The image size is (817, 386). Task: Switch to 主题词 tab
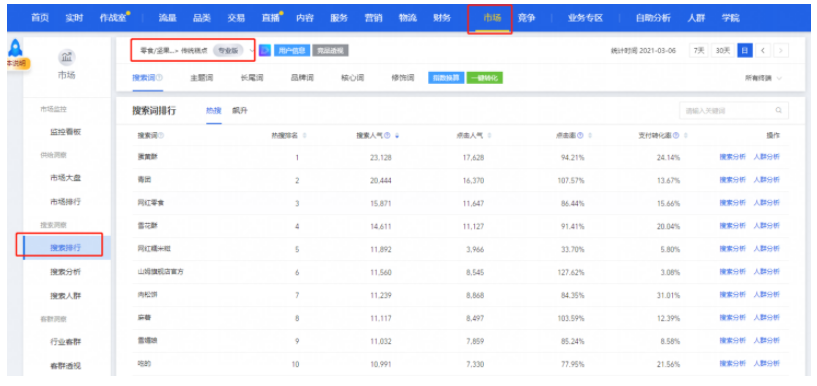202,78
